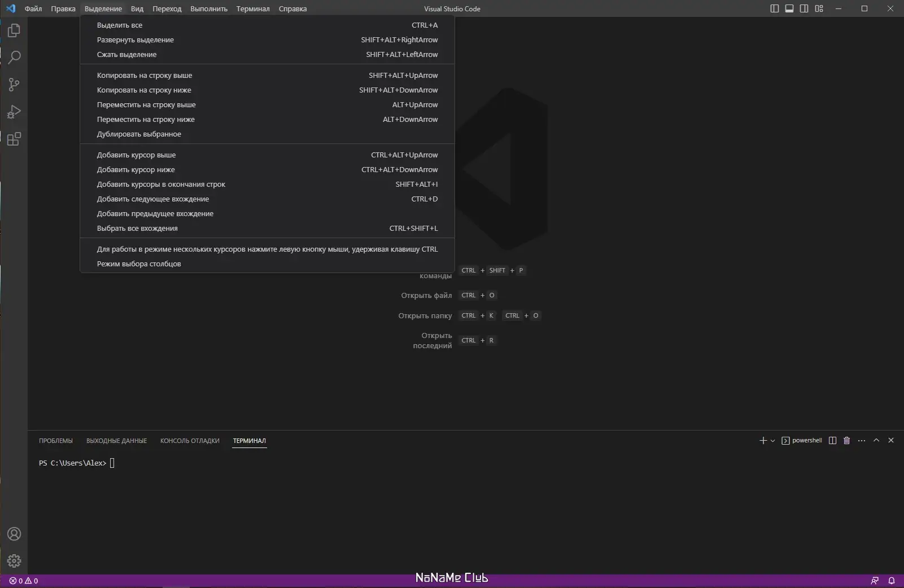Click the notifications bell in status bar

tap(891, 581)
